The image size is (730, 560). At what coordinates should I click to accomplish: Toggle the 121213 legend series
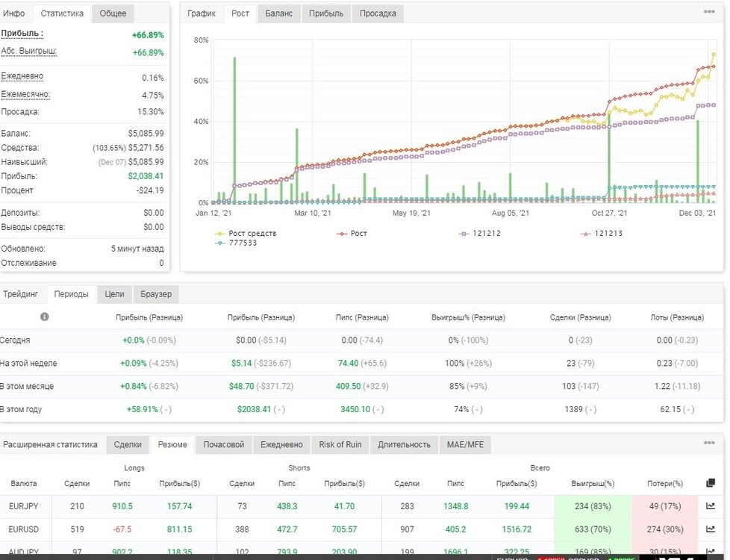pyautogui.click(x=602, y=234)
